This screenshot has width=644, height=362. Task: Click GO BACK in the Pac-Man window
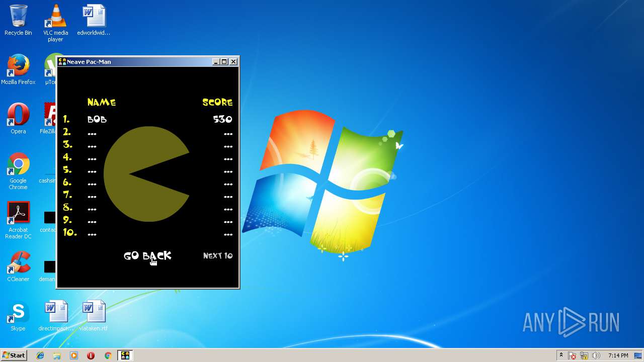pos(147,255)
